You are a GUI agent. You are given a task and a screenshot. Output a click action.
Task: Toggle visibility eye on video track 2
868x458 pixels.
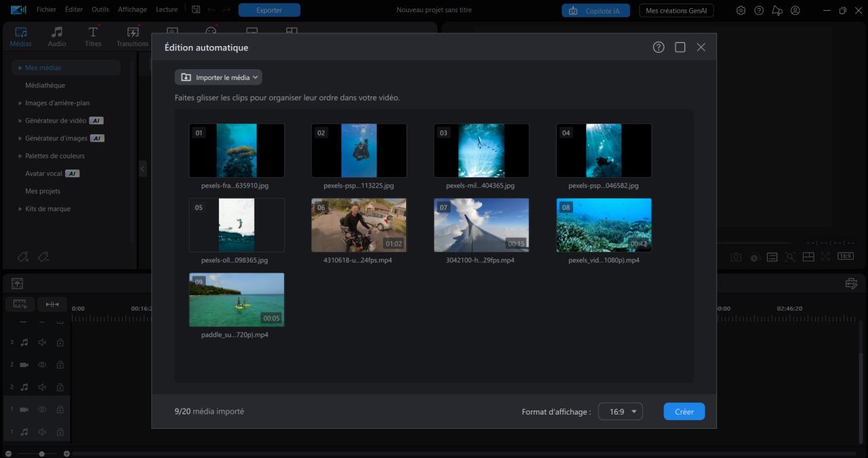tap(42, 364)
